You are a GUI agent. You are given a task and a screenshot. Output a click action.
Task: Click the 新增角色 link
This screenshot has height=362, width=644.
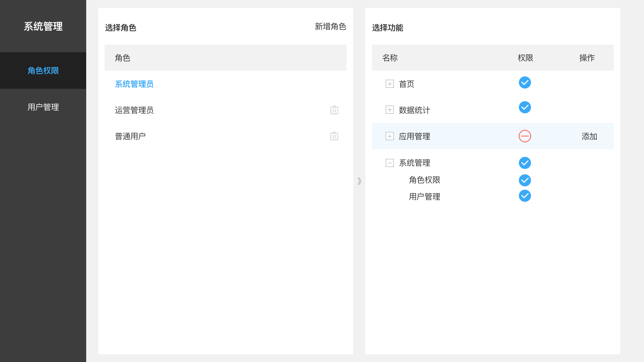point(330,26)
